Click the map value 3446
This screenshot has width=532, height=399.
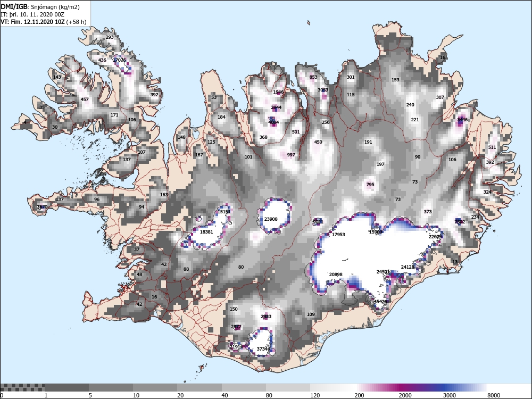coord(462,120)
